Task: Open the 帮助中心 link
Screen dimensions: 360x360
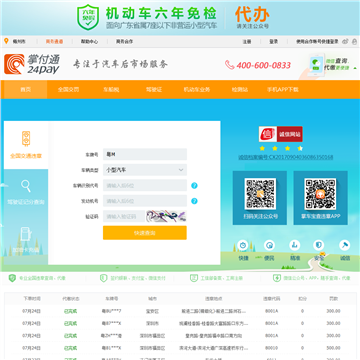Action: coord(89,42)
